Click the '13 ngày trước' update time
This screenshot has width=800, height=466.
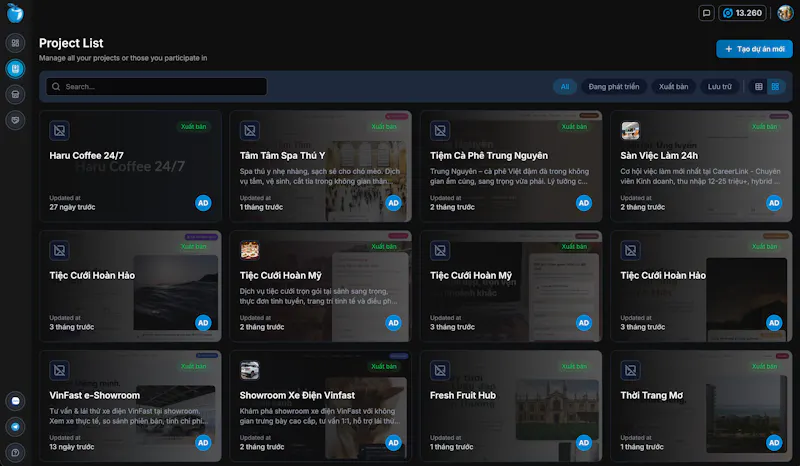pyautogui.click(x=71, y=447)
